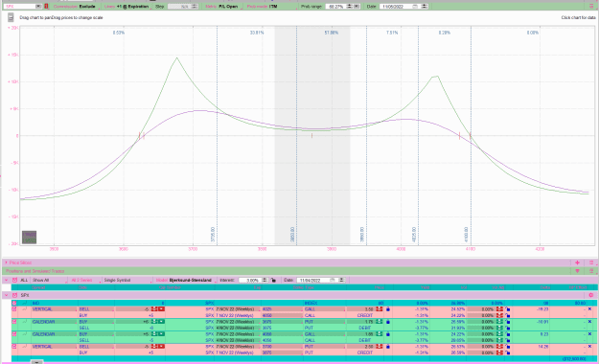This screenshot has height=364, width=599.
Task: Unlock Vol Adj on 3700 PUT vertical row
Action: 508,347
